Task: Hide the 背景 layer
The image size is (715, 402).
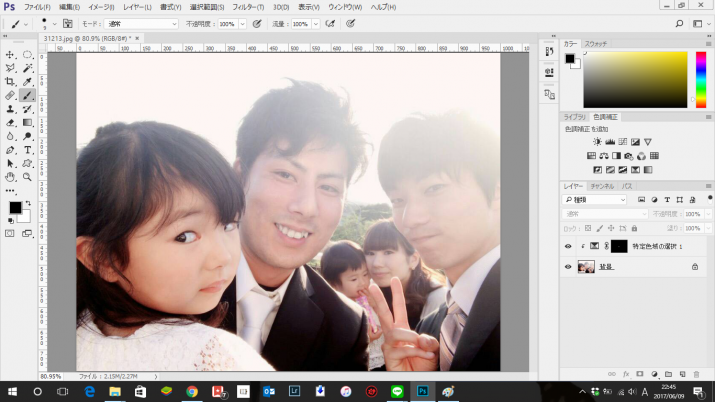Action: tap(568, 267)
